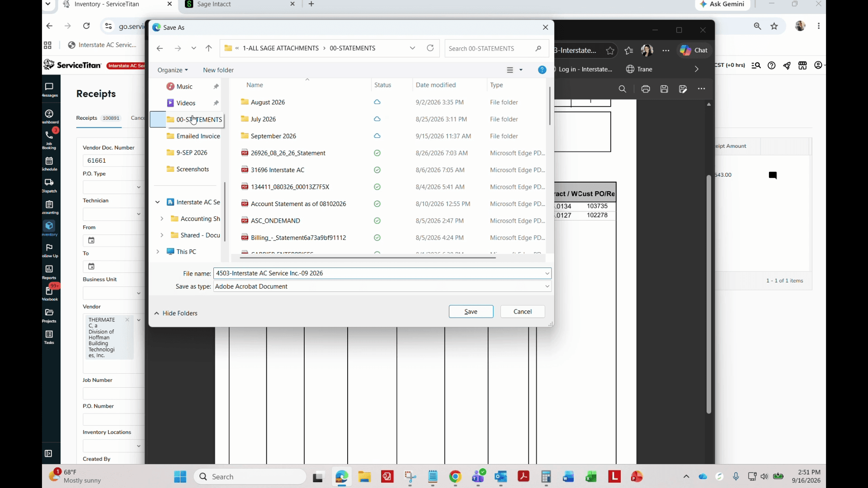Open 9-SEP 2026 folder in navigation pane

click(192, 153)
